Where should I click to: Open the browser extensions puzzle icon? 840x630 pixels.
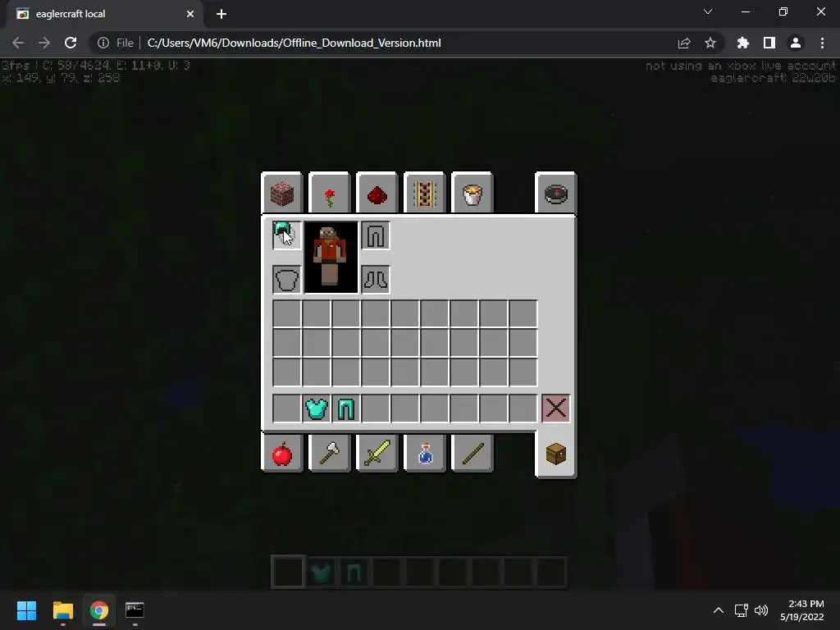click(742, 43)
